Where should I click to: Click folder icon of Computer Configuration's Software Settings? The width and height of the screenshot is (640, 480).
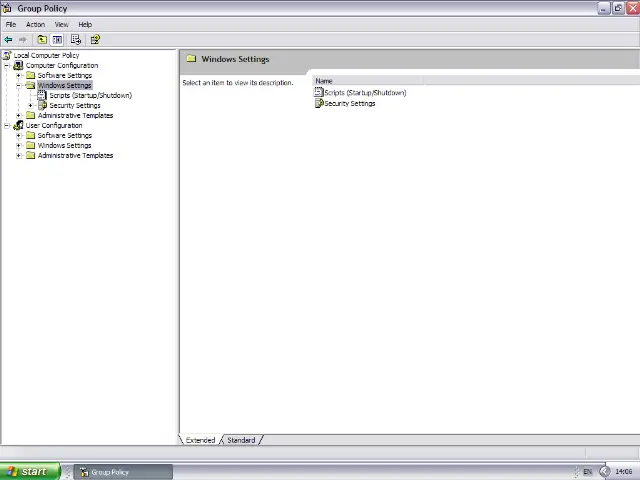tap(31, 75)
